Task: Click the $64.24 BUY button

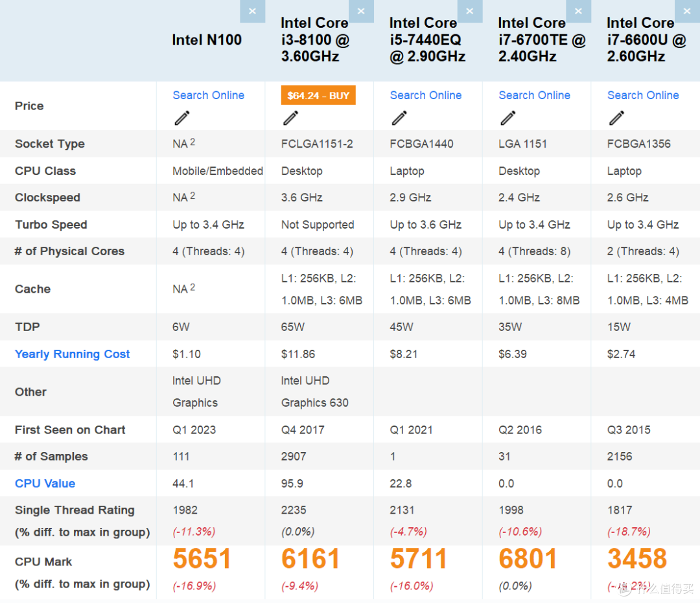Action: 318,95
